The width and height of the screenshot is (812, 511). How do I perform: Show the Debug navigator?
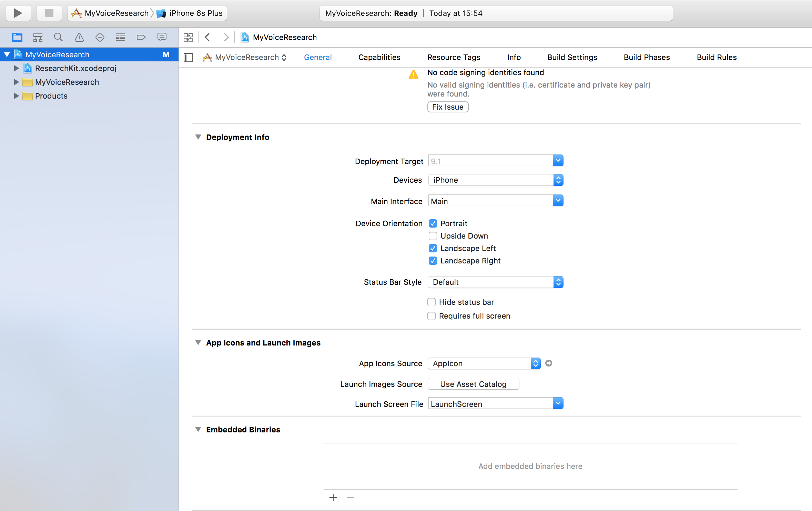point(121,37)
